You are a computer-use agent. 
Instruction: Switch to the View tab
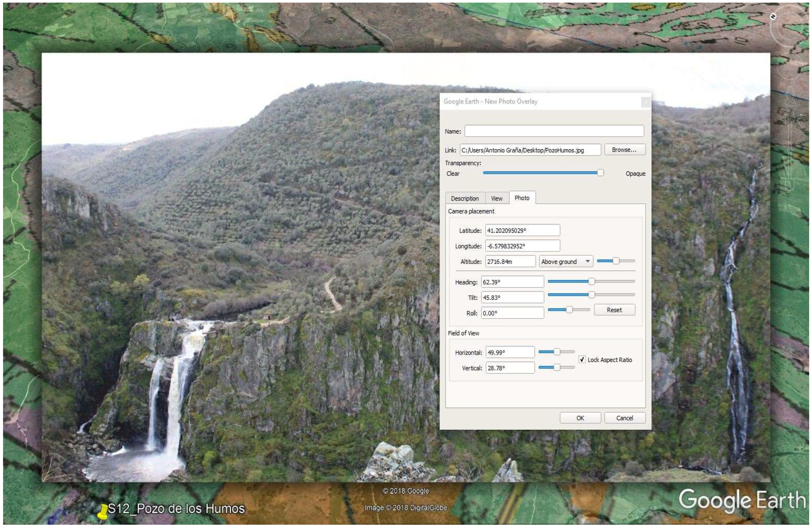(x=496, y=198)
